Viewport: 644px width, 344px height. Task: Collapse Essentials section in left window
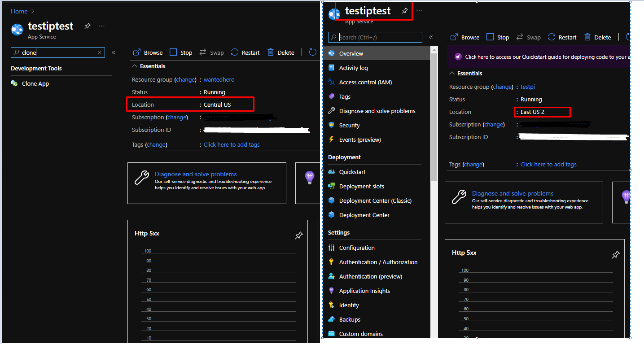click(149, 66)
